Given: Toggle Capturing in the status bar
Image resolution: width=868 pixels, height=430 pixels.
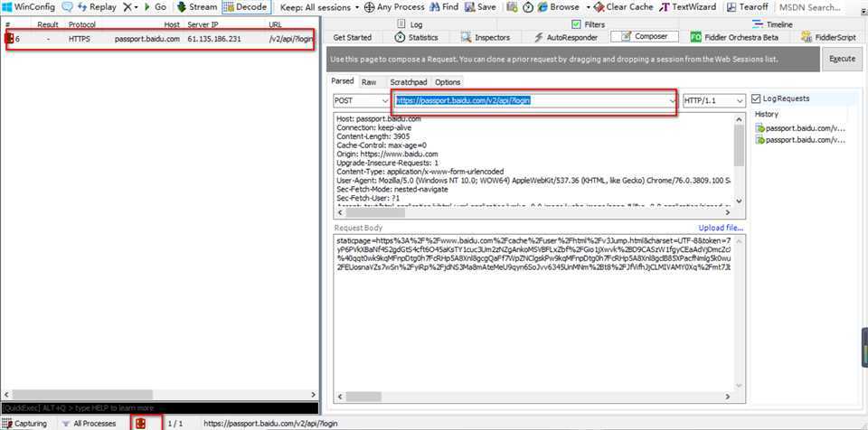Looking at the screenshot, I should [x=24, y=424].
